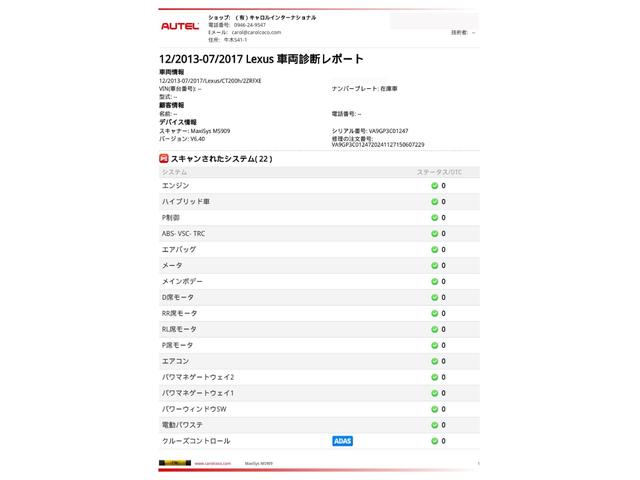640x480 pixels.
Task: Click the スキャンされたシステム( 22 ) heading text
Action: 222,159
